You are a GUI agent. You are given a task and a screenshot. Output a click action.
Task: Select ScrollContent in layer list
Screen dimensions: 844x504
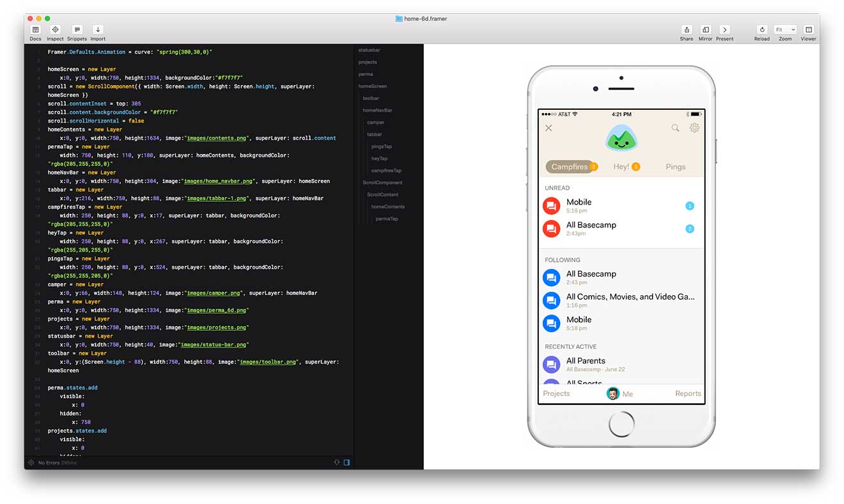382,195
